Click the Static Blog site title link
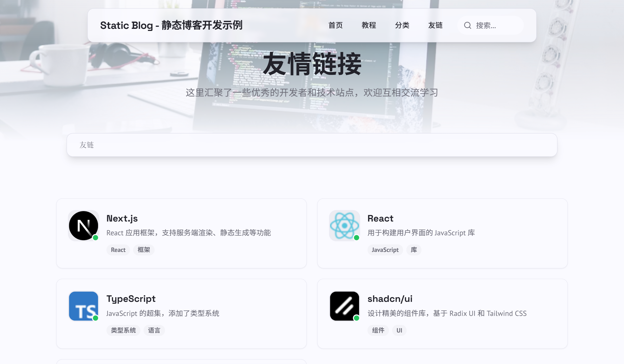The width and height of the screenshot is (624, 364). pos(171,25)
